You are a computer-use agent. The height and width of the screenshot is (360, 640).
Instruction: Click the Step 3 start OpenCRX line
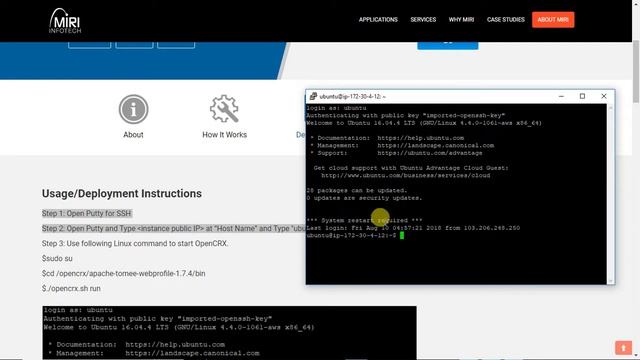[135, 244]
